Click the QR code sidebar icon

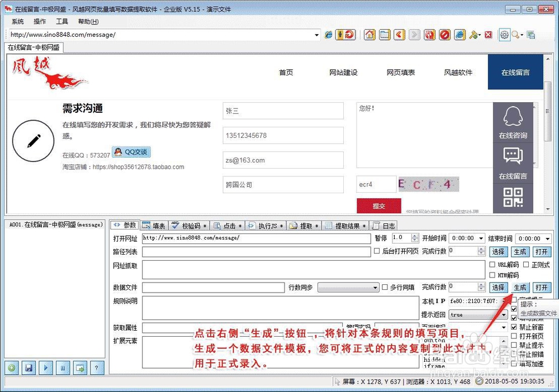point(513,198)
